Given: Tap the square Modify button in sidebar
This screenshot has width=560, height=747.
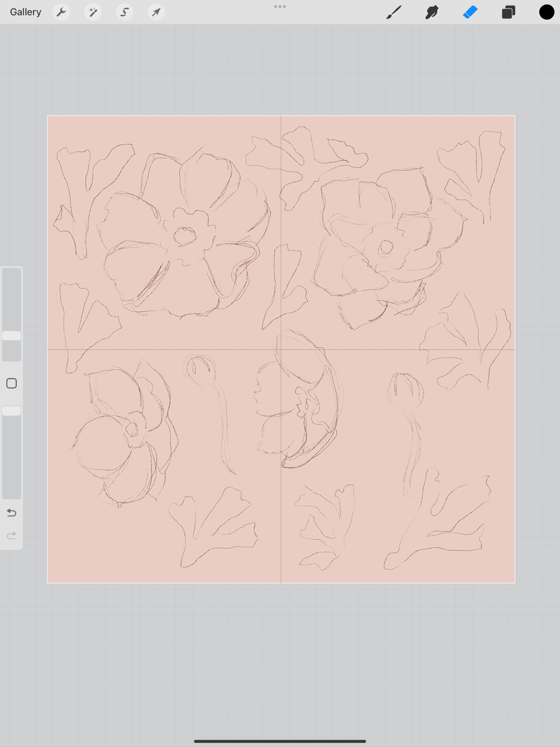Looking at the screenshot, I should (12, 384).
